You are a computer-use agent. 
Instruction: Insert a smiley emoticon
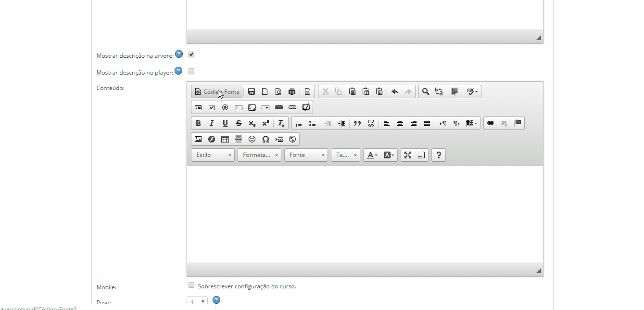pos(252,139)
